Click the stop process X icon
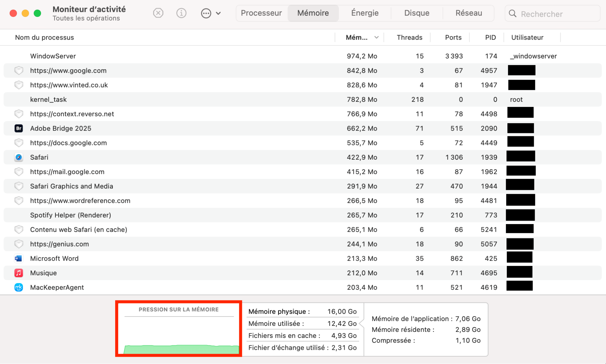This screenshot has height=364, width=606. coord(158,13)
